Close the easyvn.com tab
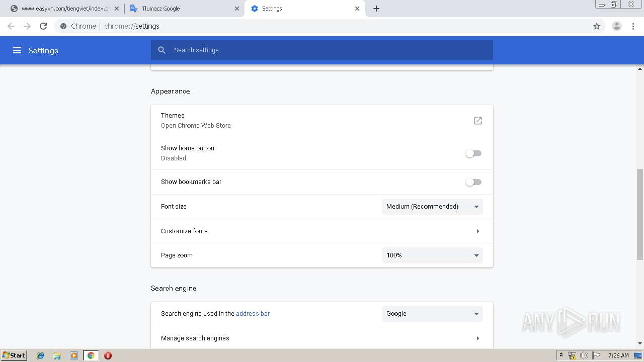644x362 pixels. click(117, 9)
